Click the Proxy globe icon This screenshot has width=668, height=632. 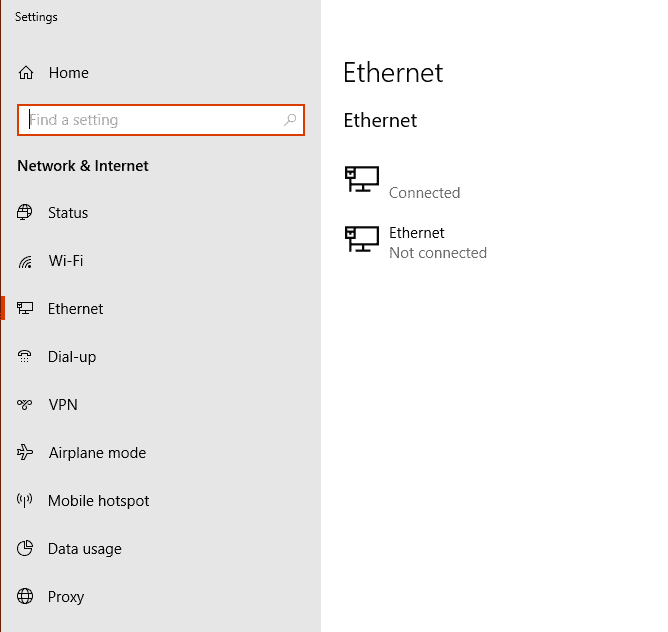25,596
